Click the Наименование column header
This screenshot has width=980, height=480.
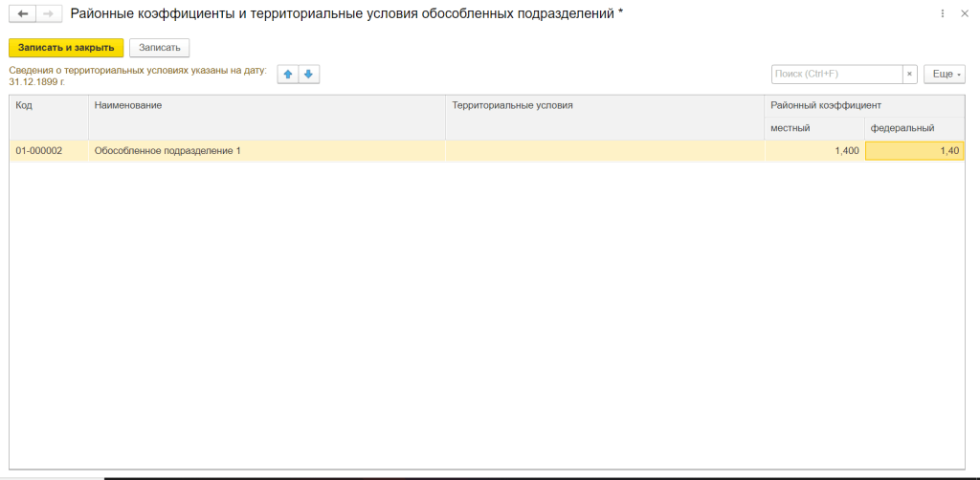pos(266,105)
